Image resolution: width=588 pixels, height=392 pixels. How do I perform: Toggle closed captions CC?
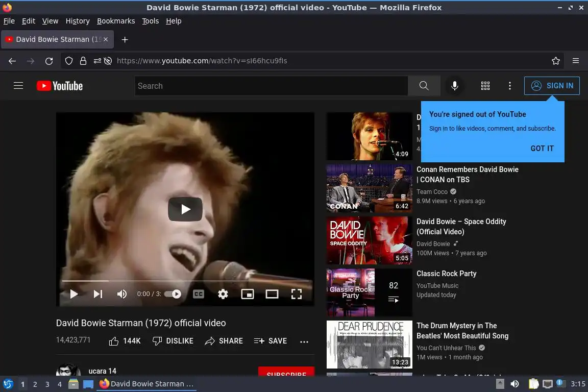coord(199,294)
